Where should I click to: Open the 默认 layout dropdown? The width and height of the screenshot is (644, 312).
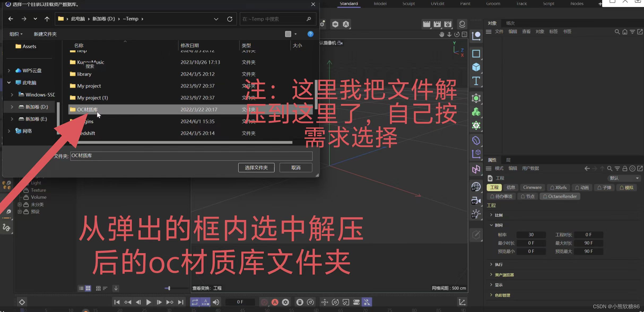click(x=624, y=178)
